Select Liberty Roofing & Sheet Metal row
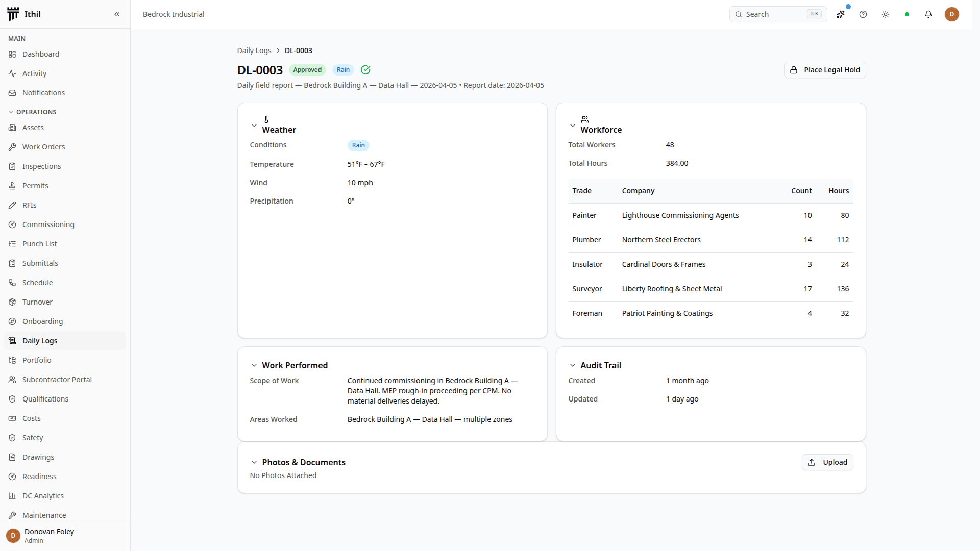 [710, 289]
